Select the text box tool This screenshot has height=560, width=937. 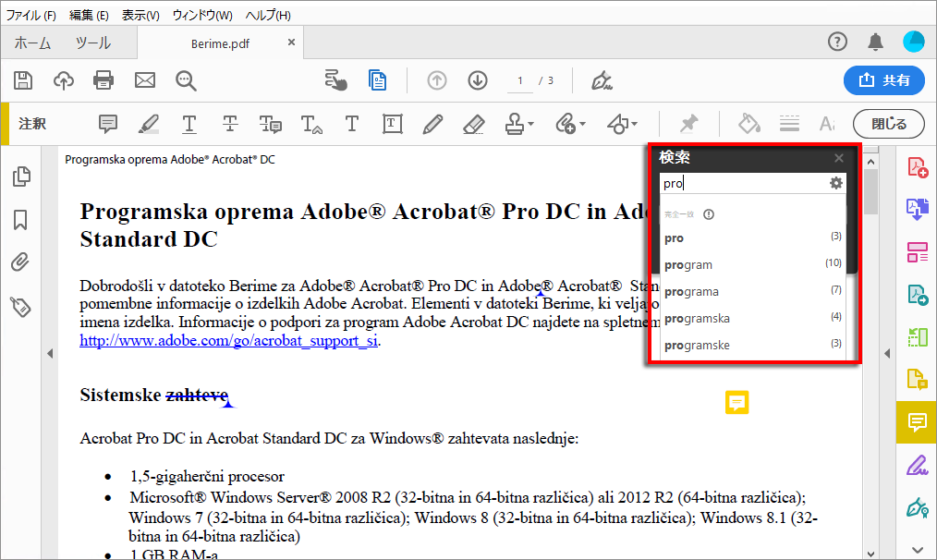(x=392, y=124)
